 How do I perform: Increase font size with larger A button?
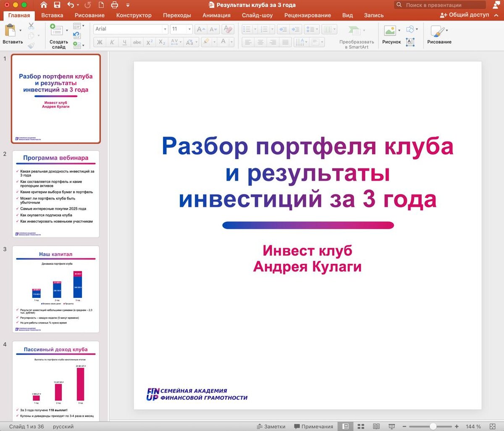201,29
